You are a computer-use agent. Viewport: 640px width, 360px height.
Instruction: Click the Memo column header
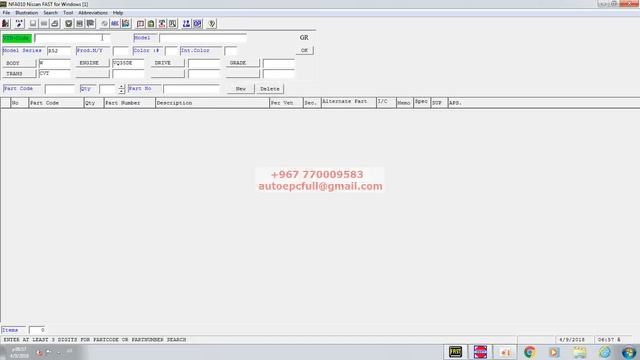click(x=404, y=103)
